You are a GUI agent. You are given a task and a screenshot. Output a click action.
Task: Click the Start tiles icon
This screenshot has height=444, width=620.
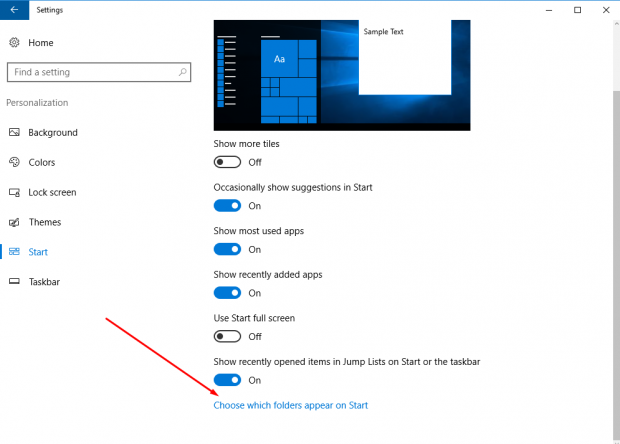[x=14, y=252]
